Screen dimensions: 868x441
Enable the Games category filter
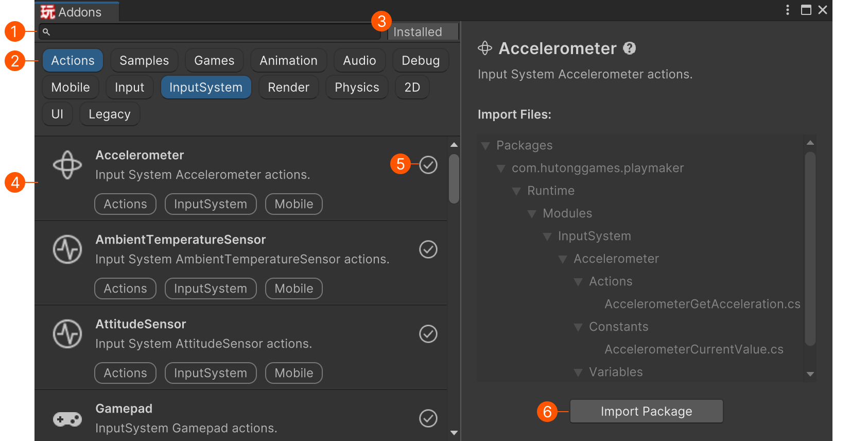coord(214,60)
